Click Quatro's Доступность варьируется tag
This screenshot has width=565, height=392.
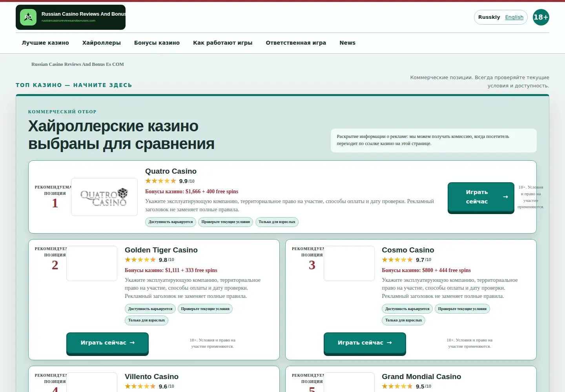coord(171,222)
